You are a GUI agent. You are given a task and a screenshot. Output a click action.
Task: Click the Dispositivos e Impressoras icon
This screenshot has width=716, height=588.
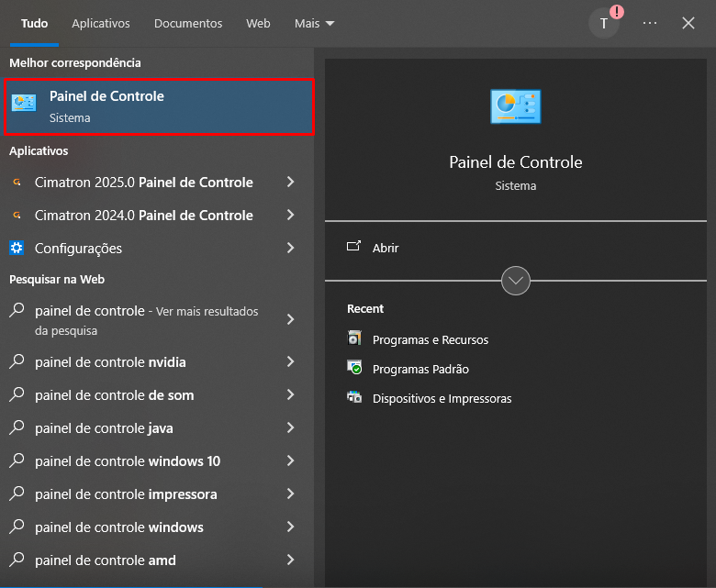[x=354, y=397]
